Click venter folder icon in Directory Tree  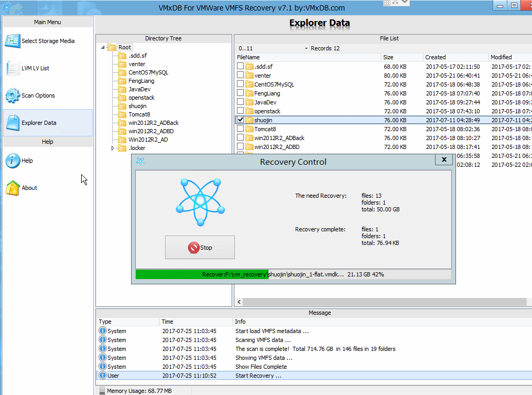[x=122, y=64]
